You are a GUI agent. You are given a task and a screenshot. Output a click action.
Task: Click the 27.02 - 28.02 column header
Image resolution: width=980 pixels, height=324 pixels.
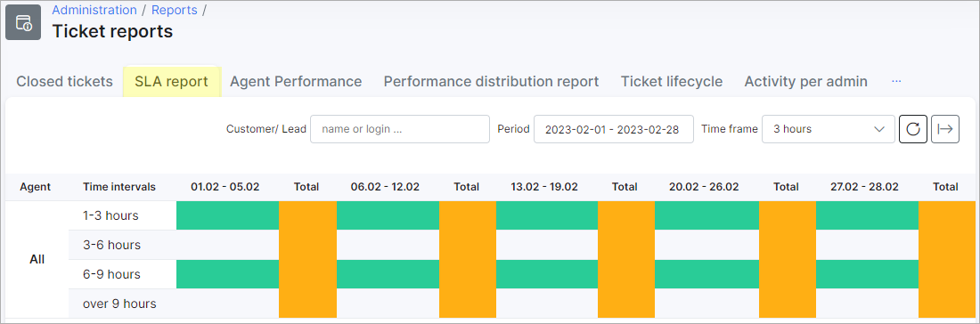coord(866,187)
